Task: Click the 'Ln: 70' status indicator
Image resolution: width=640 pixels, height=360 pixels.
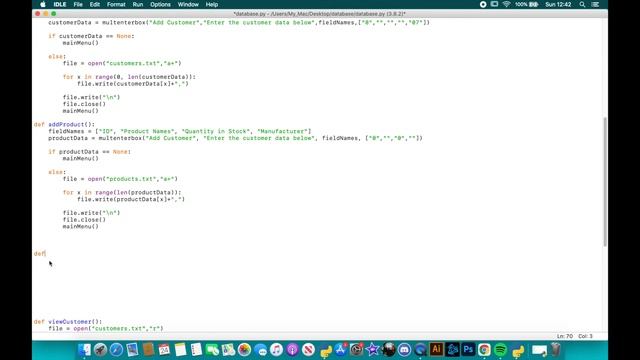Action: coord(565,336)
